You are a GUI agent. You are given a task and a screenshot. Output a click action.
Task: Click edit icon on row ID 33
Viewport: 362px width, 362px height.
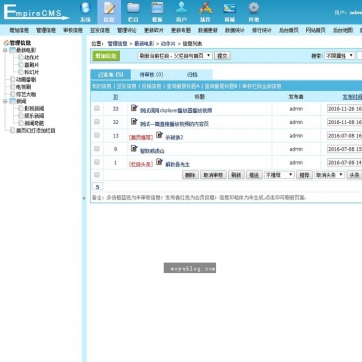134,108
